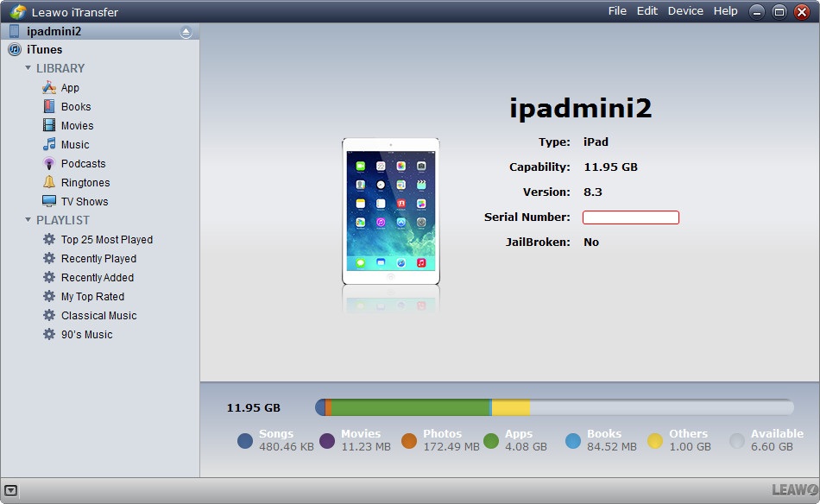Select the Movies film icon

tap(49, 126)
